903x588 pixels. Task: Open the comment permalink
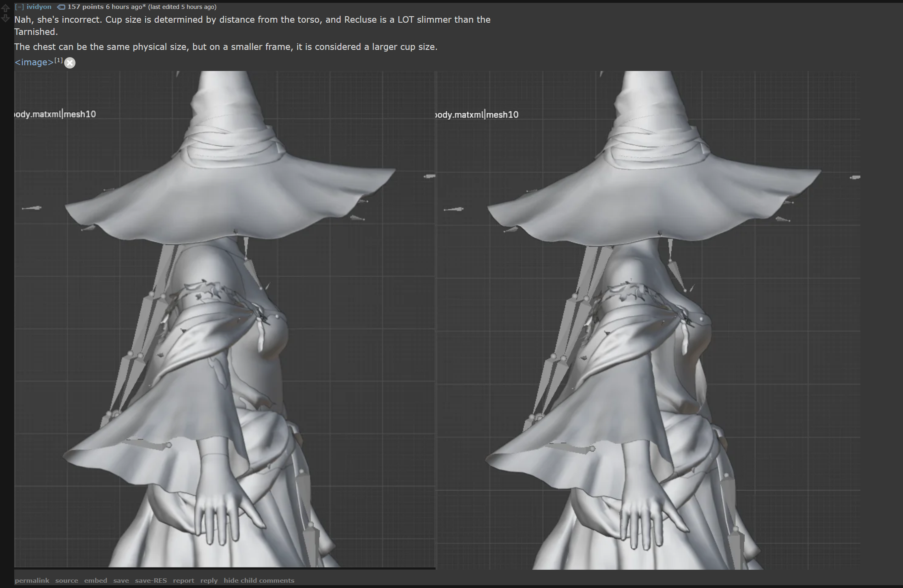pos(32,581)
